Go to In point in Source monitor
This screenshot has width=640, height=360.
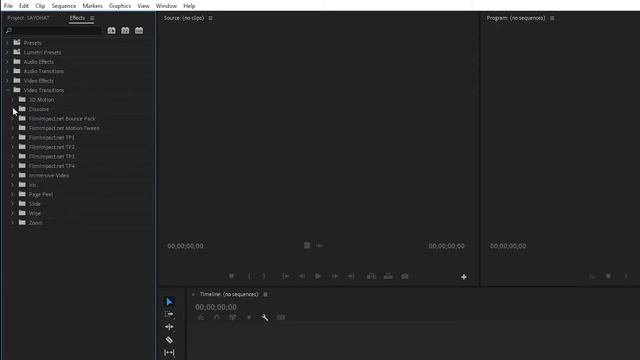coord(286,276)
